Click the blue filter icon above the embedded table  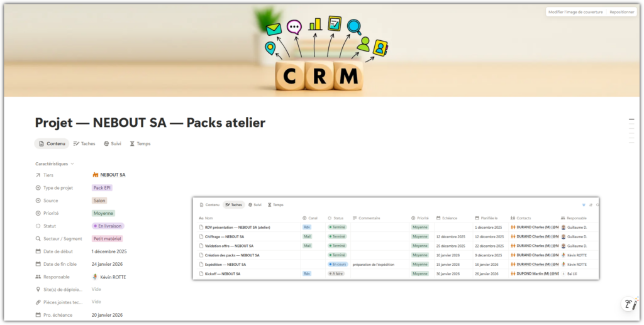584,205
